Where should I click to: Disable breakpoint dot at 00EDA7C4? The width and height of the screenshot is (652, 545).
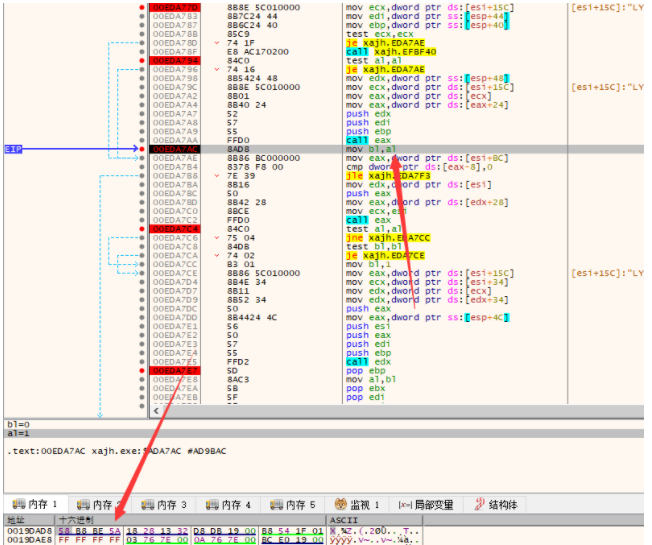click(142, 229)
